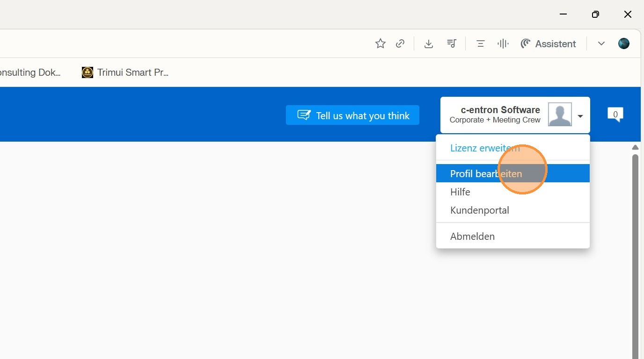This screenshot has width=644, height=359.
Task: Click the bookmark star icon
Action: 380,43
